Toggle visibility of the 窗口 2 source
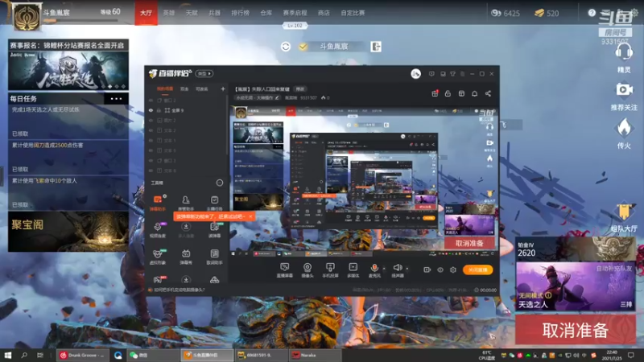644x362 pixels. pyautogui.click(x=151, y=100)
